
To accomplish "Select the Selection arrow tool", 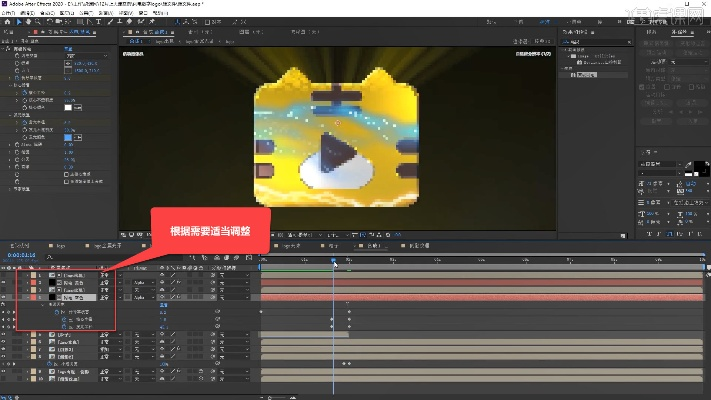I will click(x=19, y=22).
